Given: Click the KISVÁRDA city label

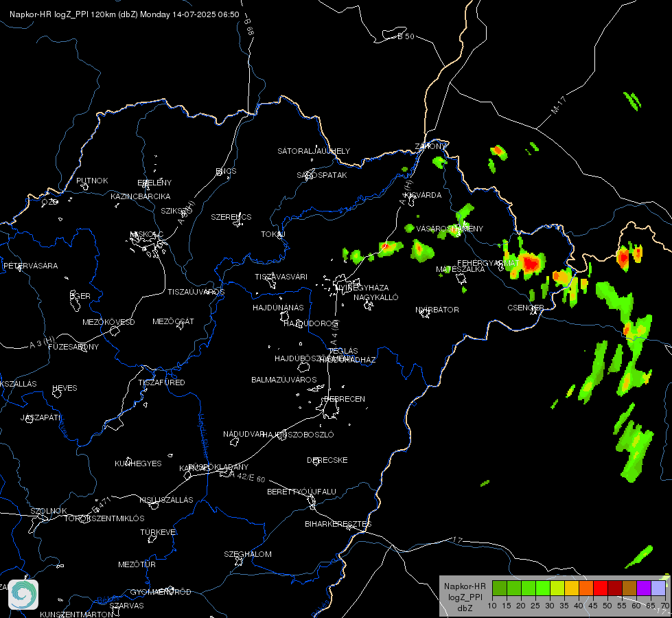Looking at the screenshot, I should click(x=423, y=195).
